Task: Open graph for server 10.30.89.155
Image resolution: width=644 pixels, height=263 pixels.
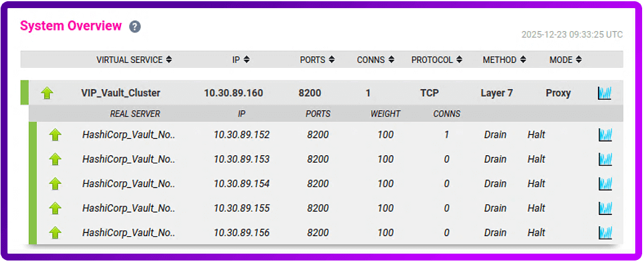Action: 605,208
